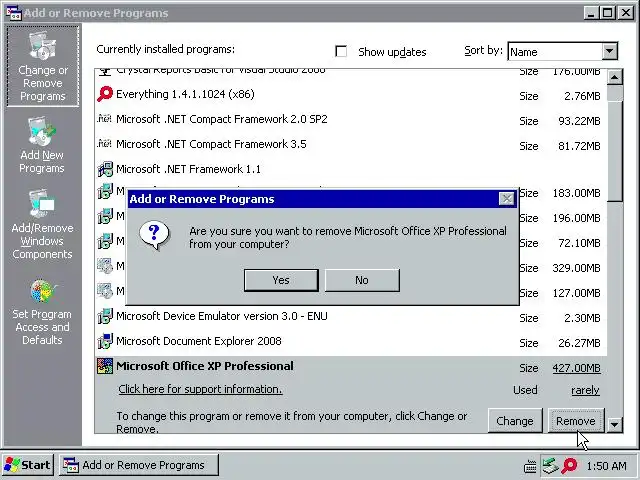Click icon of program row sized 329.00MB
Screen dimensions: 640x480
pos(105,266)
